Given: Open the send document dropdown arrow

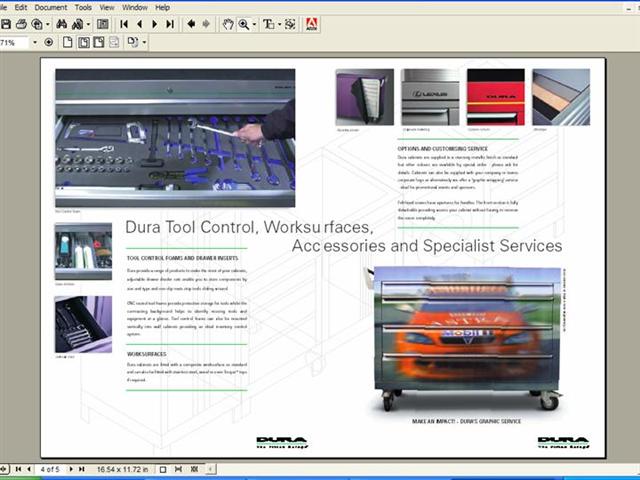Looking at the screenshot, I should coord(48,24).
